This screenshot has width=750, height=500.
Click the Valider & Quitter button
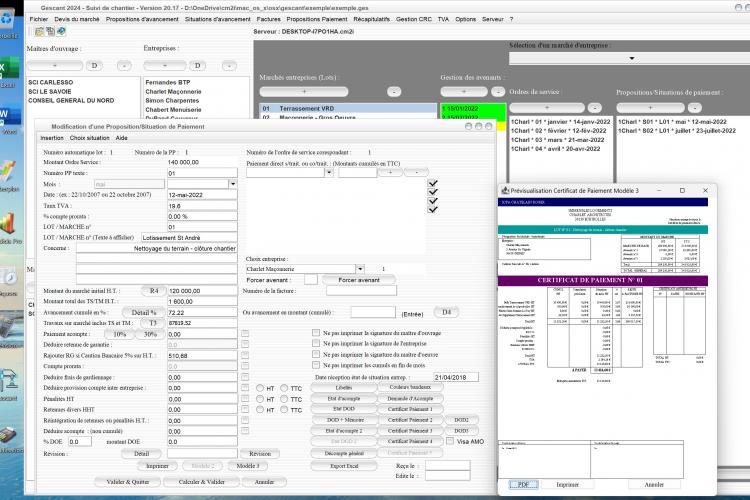(x=128, y=482)
